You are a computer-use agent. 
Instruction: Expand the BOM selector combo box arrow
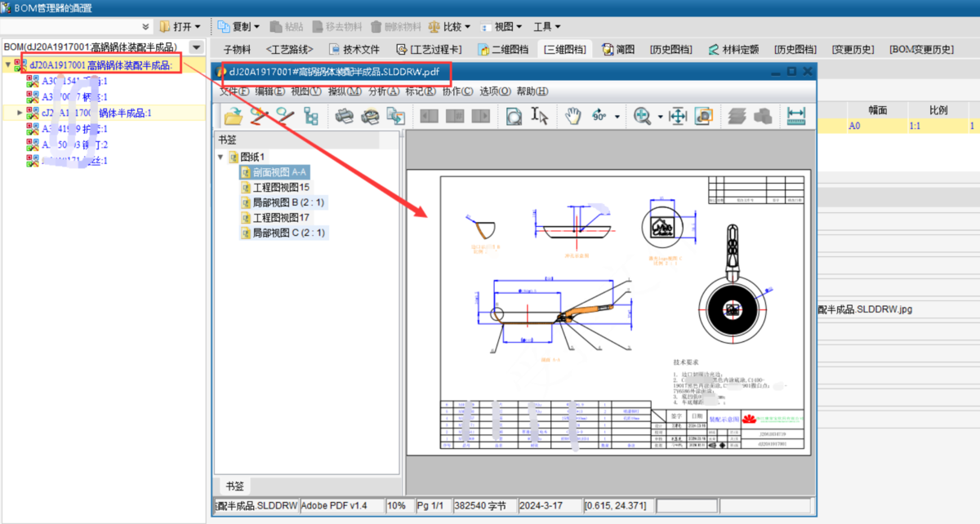196,48
